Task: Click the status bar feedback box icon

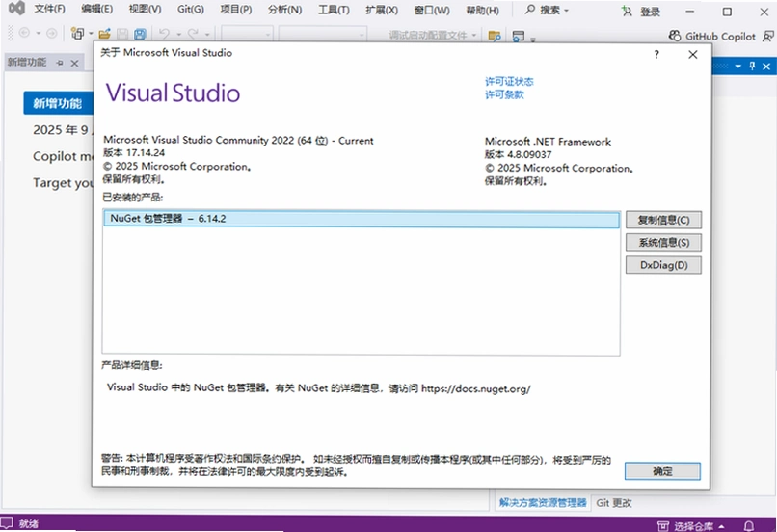Action: tap(7, 522)
